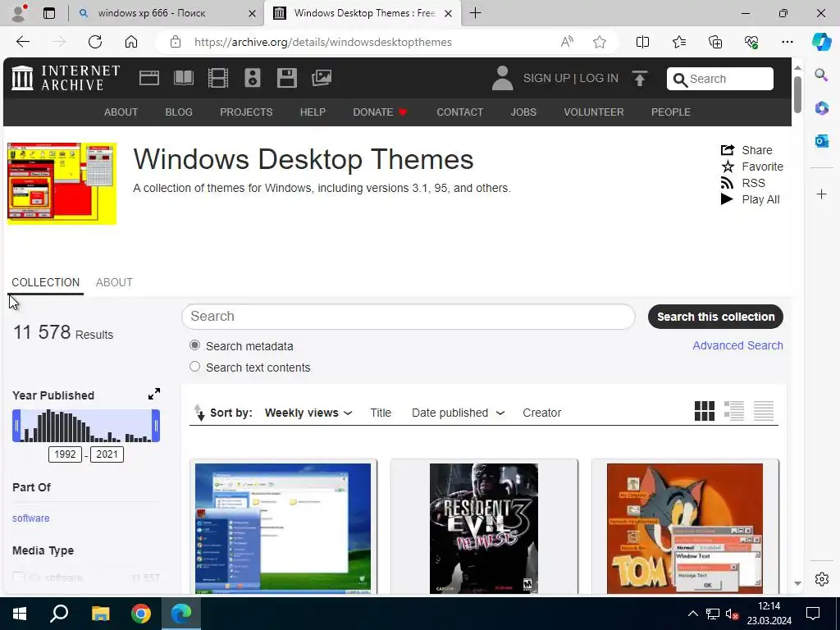Screen dimensions: 840x630
Task: Click the user avatar icon
Action: [503, 78]
